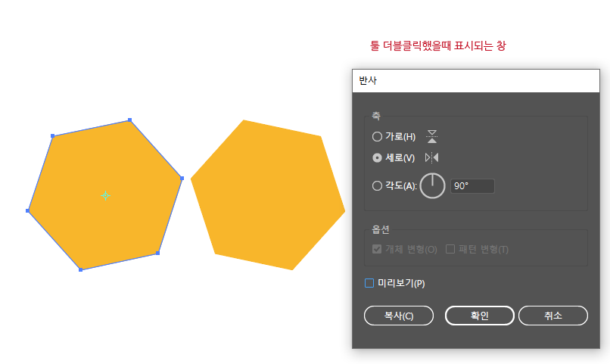Viewport: 610px width, 364px height.
Task: Enable the 미리보기(P) preview checkbox
Action: coord(369,283)
